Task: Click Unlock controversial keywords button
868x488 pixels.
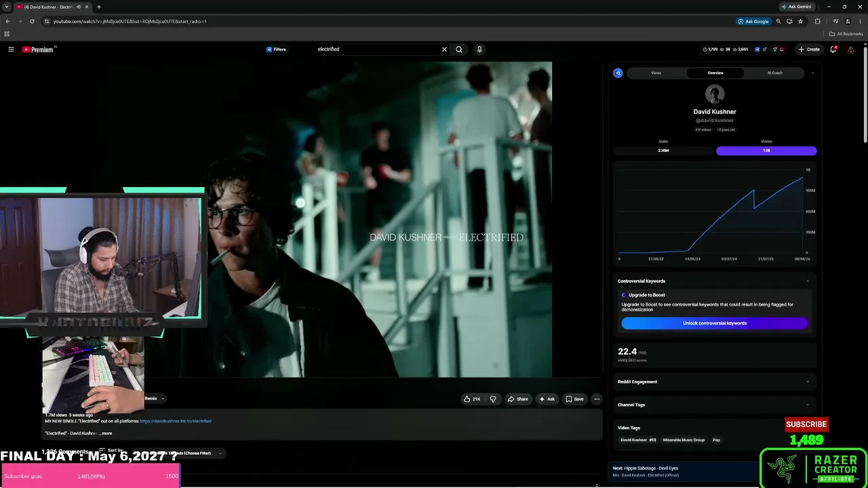Action: [715, 323]
